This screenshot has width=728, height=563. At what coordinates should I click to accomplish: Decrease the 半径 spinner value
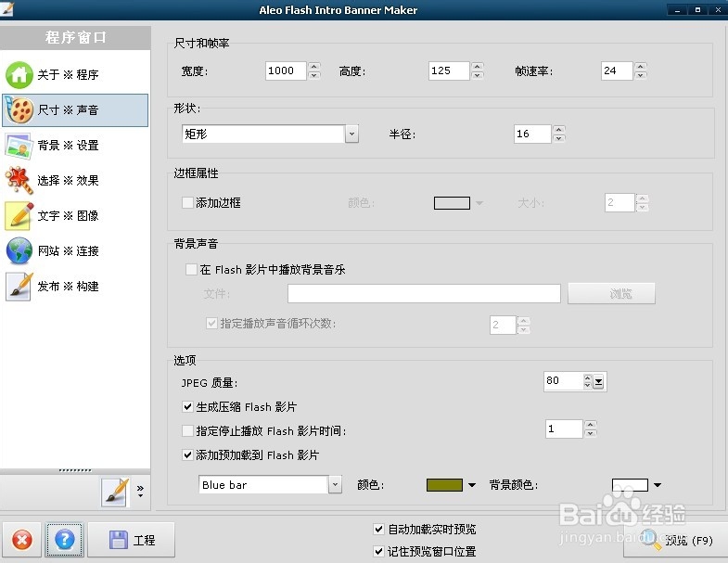click(559, 139)
